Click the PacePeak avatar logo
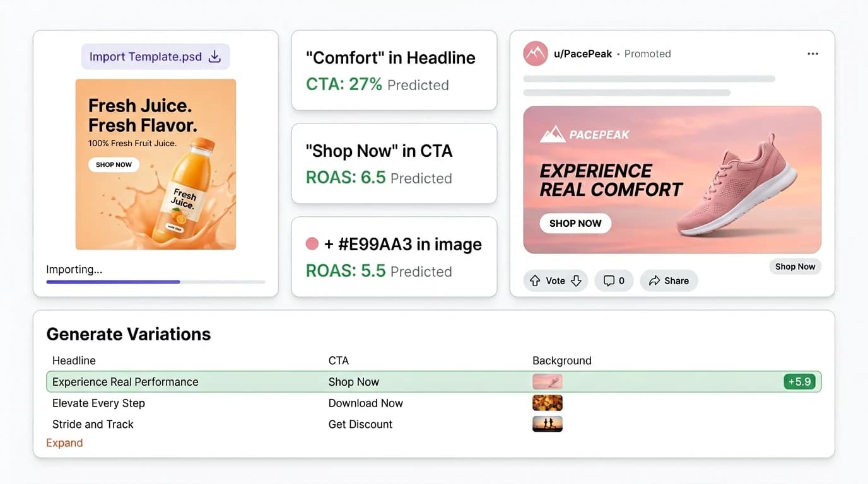 535,54
